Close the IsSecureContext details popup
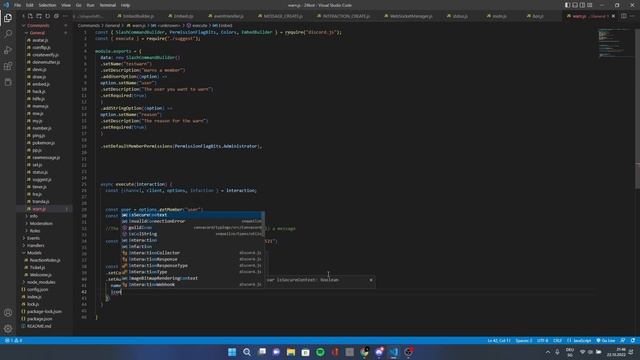Image resolution: width=640 pixels, height=360 pixels. tap(371, 280)
